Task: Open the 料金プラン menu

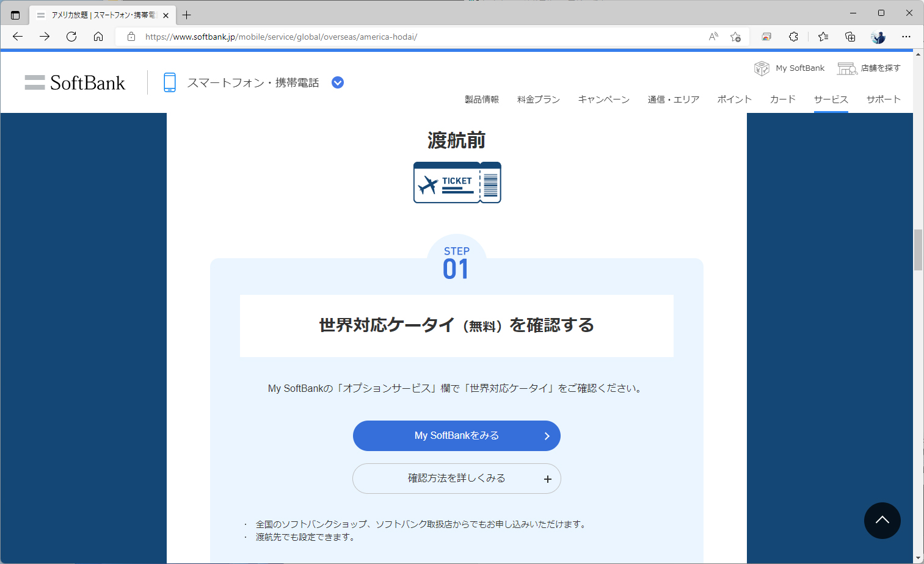Action: [539, 99]
